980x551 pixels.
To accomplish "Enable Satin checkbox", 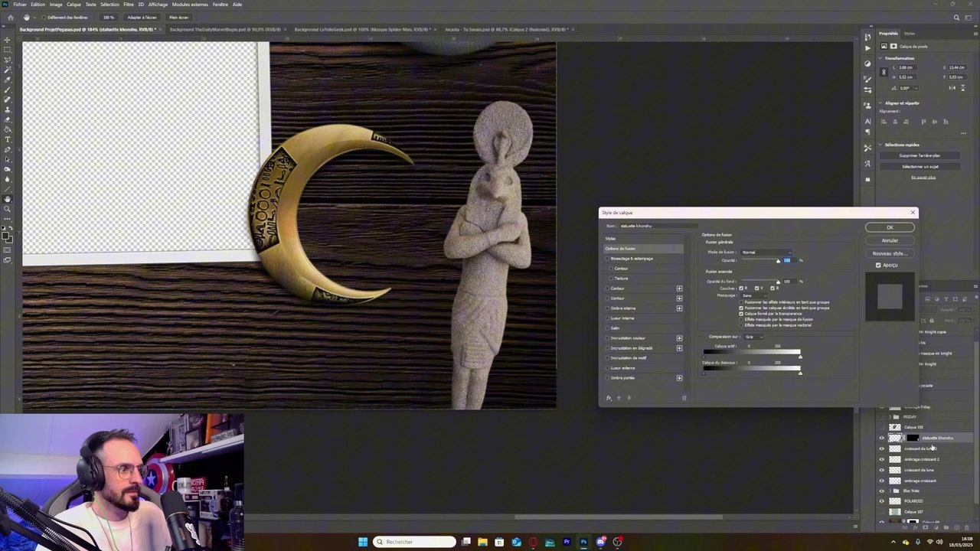I will tap(607, 328).
